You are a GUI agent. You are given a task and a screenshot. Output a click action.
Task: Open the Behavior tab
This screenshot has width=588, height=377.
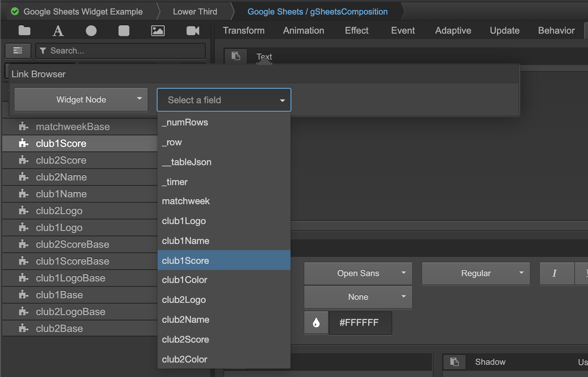tap(556, 31)
